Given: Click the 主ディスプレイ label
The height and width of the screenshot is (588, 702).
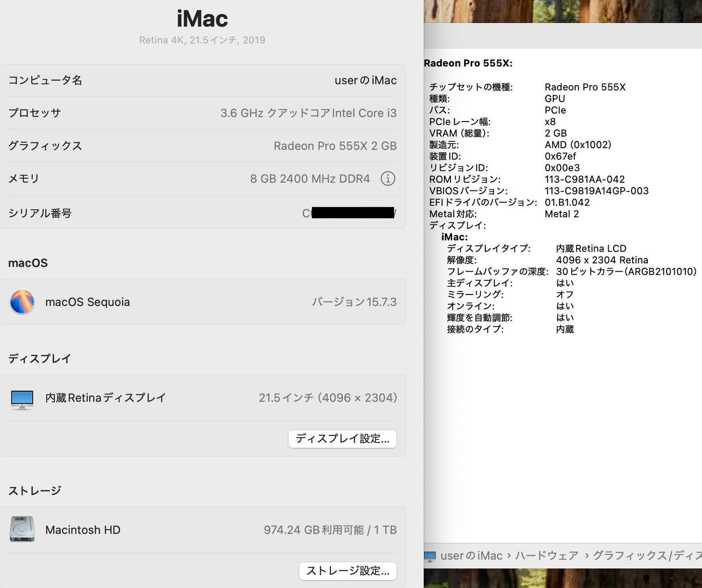Looking at the screenshot, I should pyautogui.click(x=479, y=283).
